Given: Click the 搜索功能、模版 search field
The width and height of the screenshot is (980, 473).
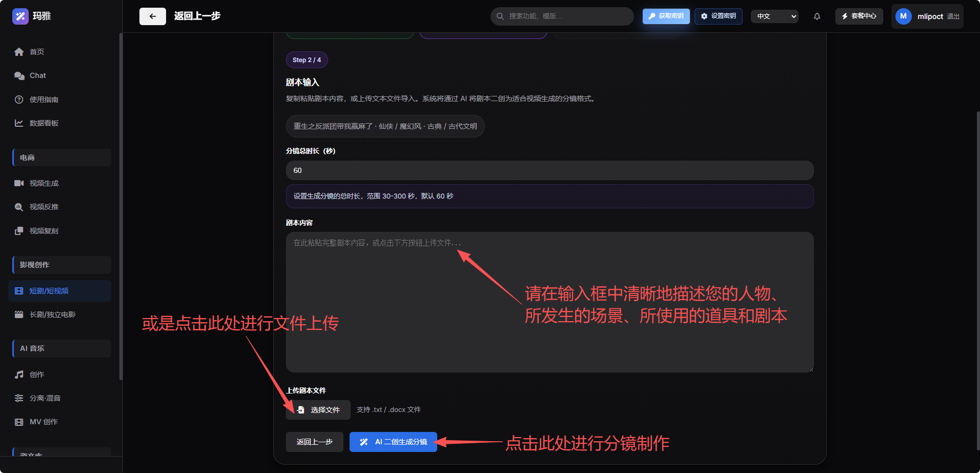Looking at the screenshot, I should click(x=562, y=16).
